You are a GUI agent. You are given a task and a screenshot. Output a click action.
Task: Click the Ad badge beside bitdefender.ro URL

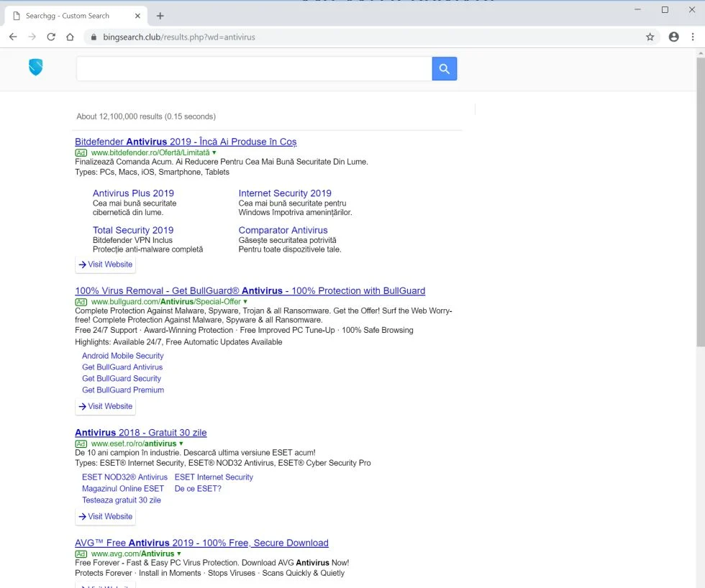click(x=81, y=152)
